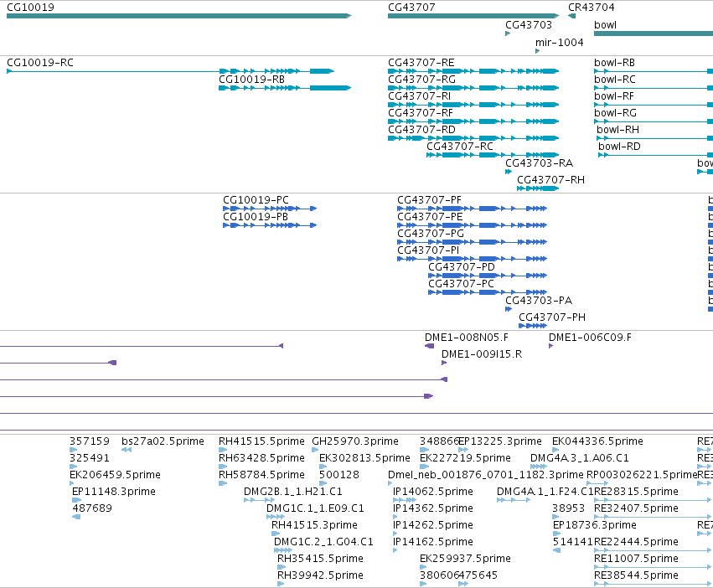Click EST 500128
The height and width of the screenshot is (588, 713).
323,483
